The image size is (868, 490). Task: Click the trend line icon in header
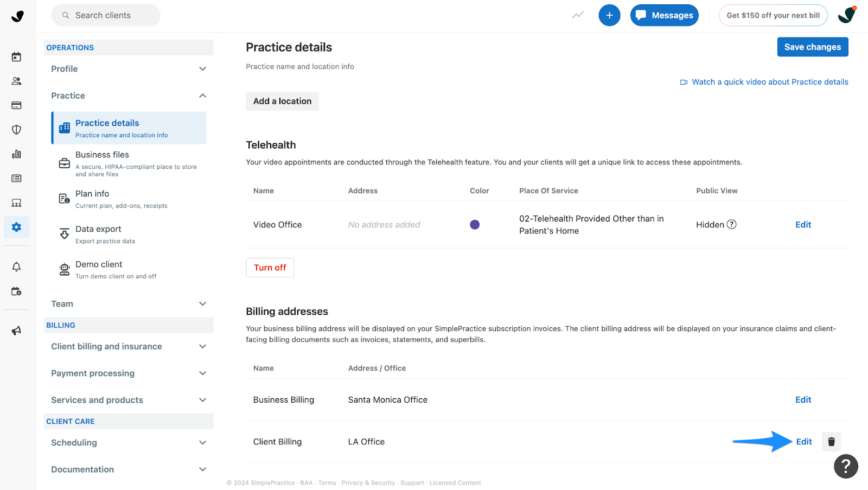578,15
